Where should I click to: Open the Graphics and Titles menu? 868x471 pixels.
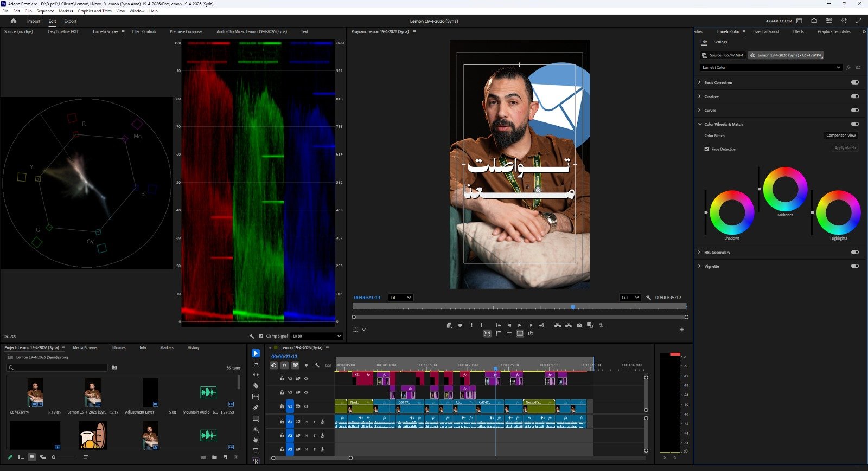(94, 11)
